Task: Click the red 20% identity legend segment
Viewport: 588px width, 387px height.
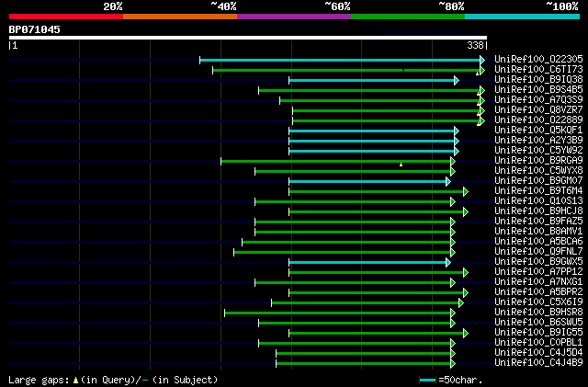Action: pos(66,17)
